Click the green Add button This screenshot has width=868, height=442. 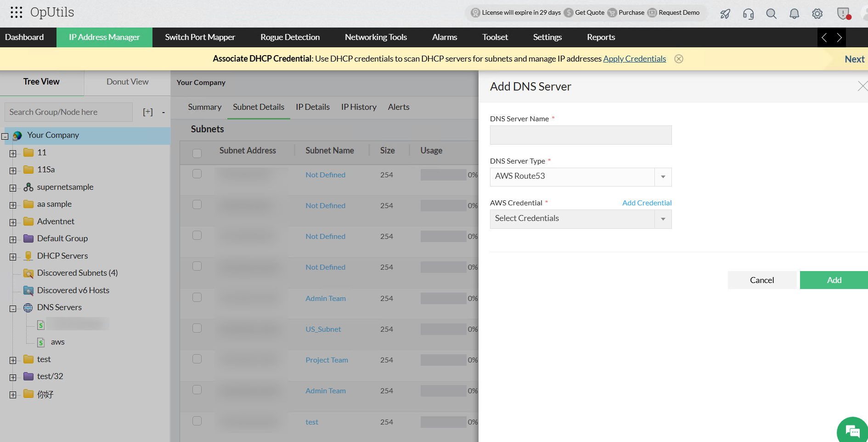[834, 280]
